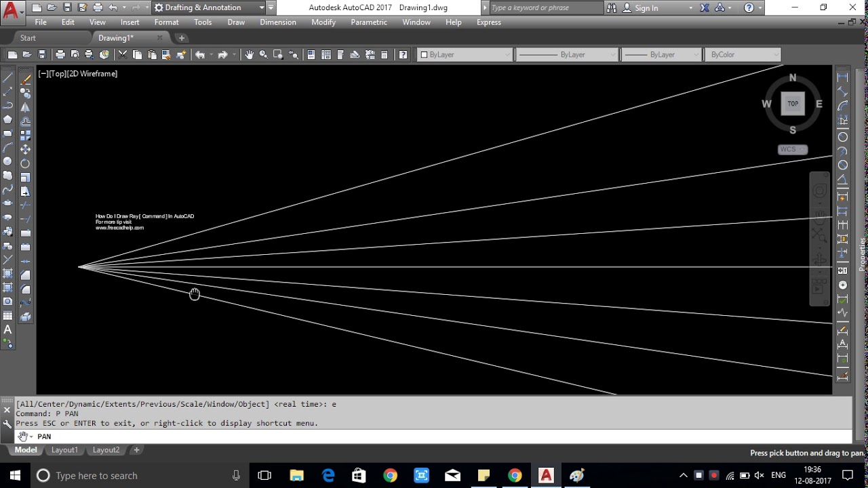Image resolution: width=868 pixels, height=488 pixels.
Task: Select the Circle draw tool
Action: [x=8, y=161]
